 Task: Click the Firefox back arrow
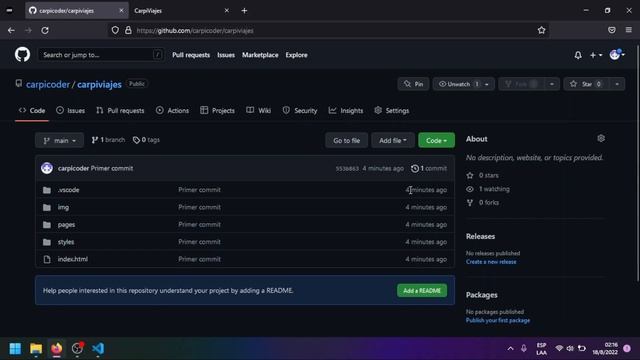point(11,30)
